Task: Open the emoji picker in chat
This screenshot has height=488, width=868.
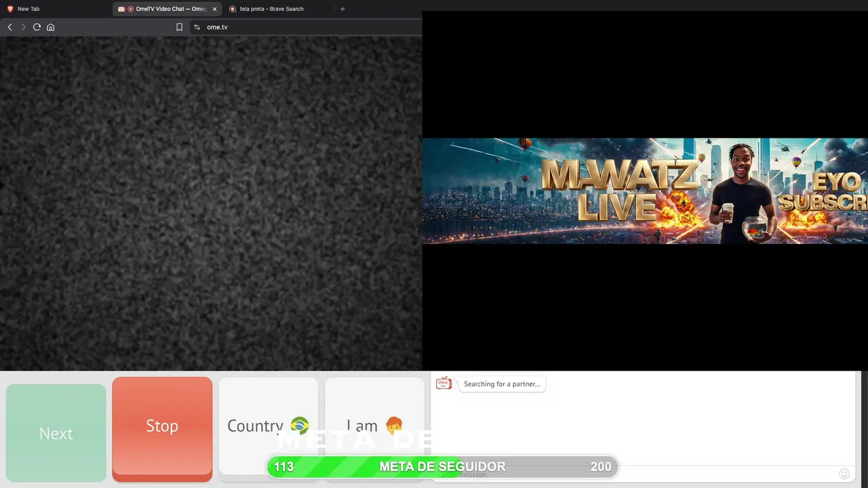Action: pos(844,474)
